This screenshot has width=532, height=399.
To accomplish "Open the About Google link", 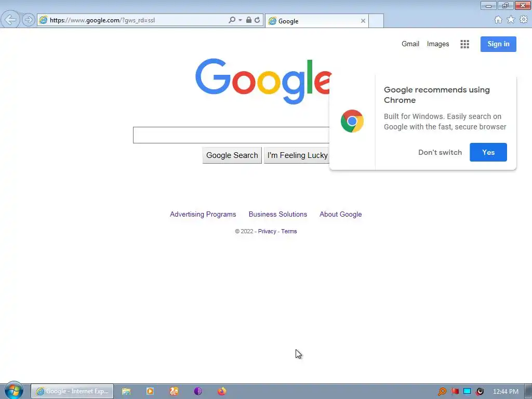I will (340, 215).
